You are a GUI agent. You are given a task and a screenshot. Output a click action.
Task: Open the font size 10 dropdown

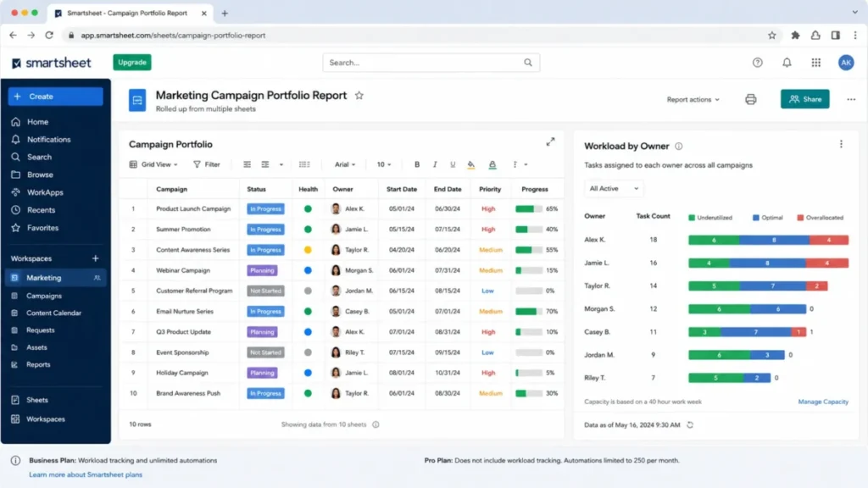(384, 164)
